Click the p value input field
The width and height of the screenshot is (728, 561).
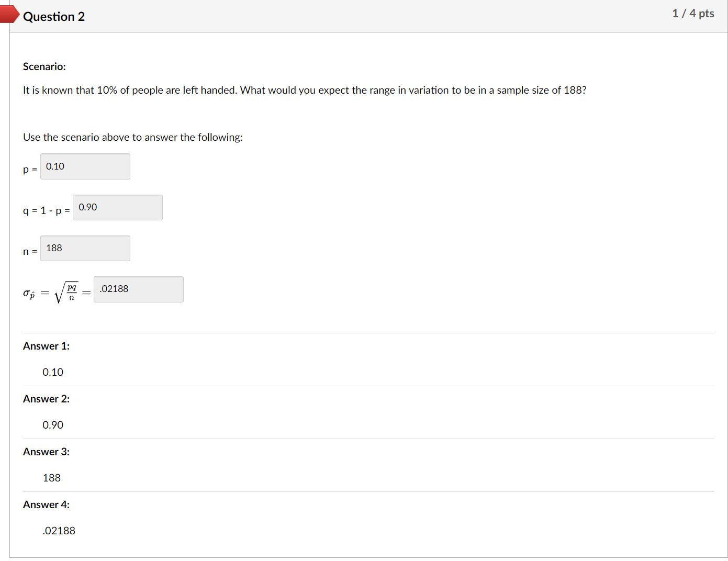pos(85,166)
